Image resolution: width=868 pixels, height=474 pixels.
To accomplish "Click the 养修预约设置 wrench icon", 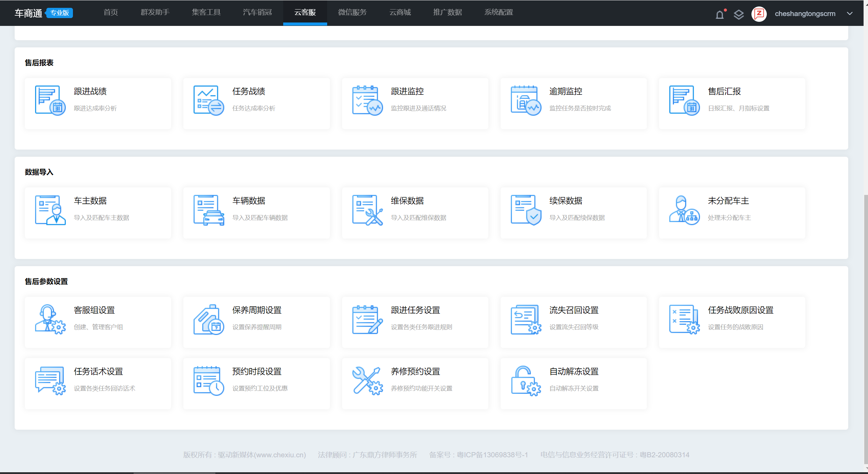I will 367,381.
